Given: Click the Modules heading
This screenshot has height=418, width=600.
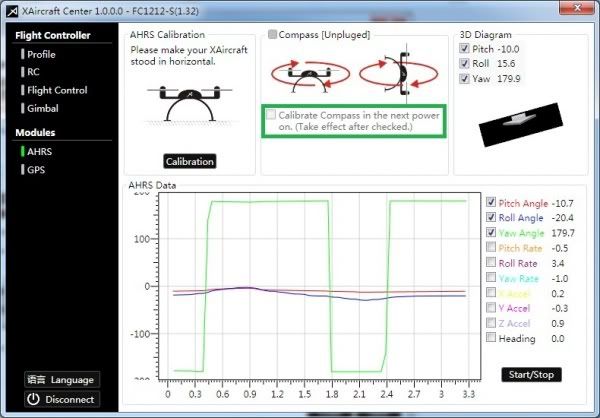Looking at the screenshot, I should (x=35, y=133).
